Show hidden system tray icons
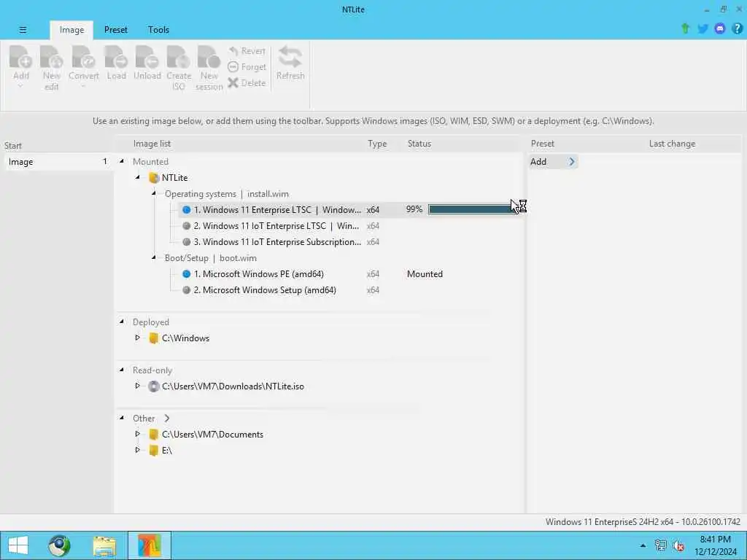Viewport: 747px width, 560px height. [643, 545]
